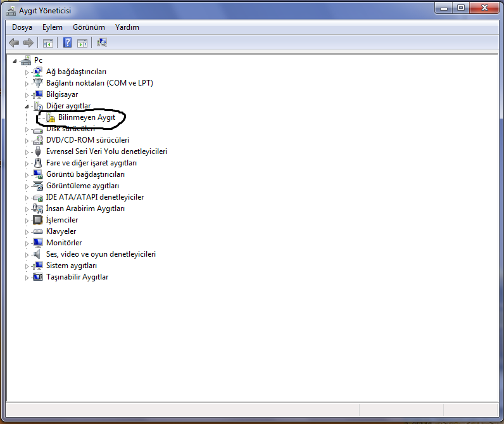Click the DVD/CD-ROM sürücüleri disc icon
Viewport: 504px width, 424px height.
38,140
